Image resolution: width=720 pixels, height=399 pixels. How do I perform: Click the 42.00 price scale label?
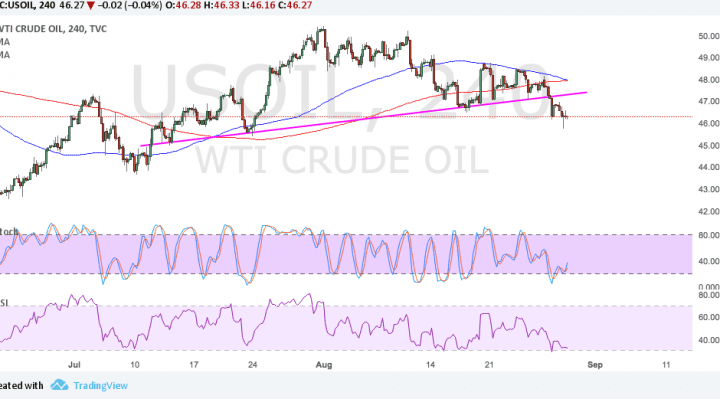click(709, 211)
